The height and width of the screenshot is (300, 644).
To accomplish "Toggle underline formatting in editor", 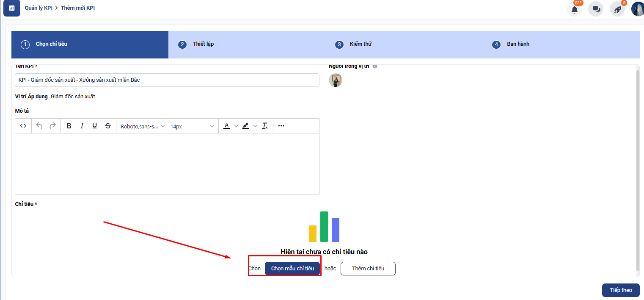I will point(95,126).
